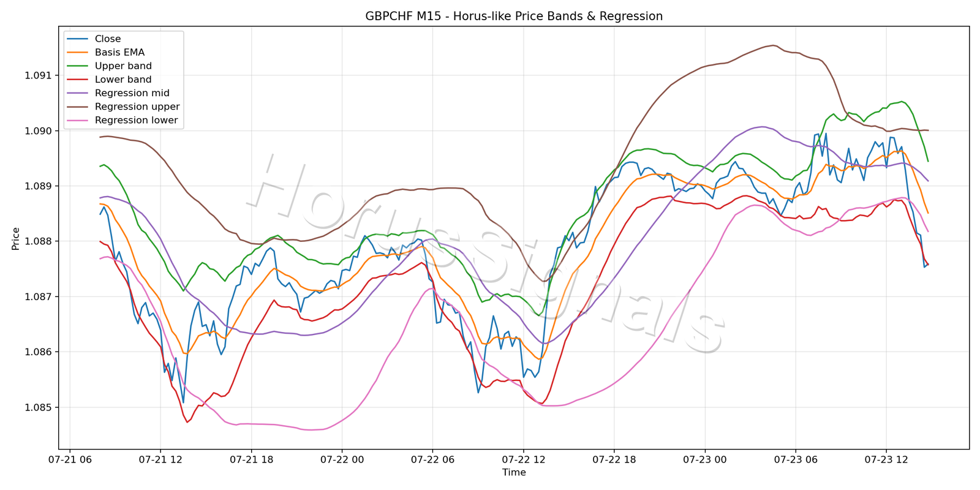The height and width of the screenshot is (490, 980).
Task: Click the Regression lower legend label
Action: (x=137, y=120)
